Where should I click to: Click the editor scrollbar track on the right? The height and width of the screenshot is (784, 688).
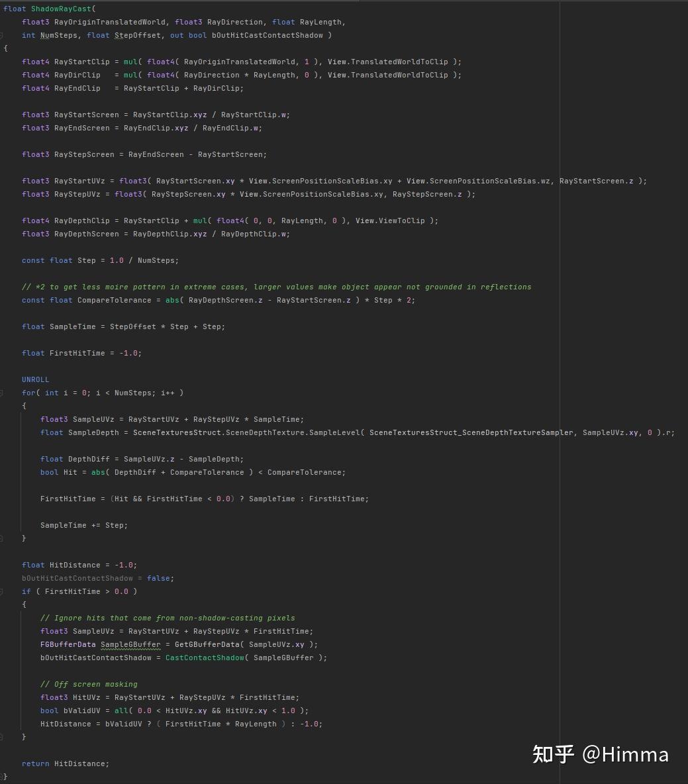685,265
